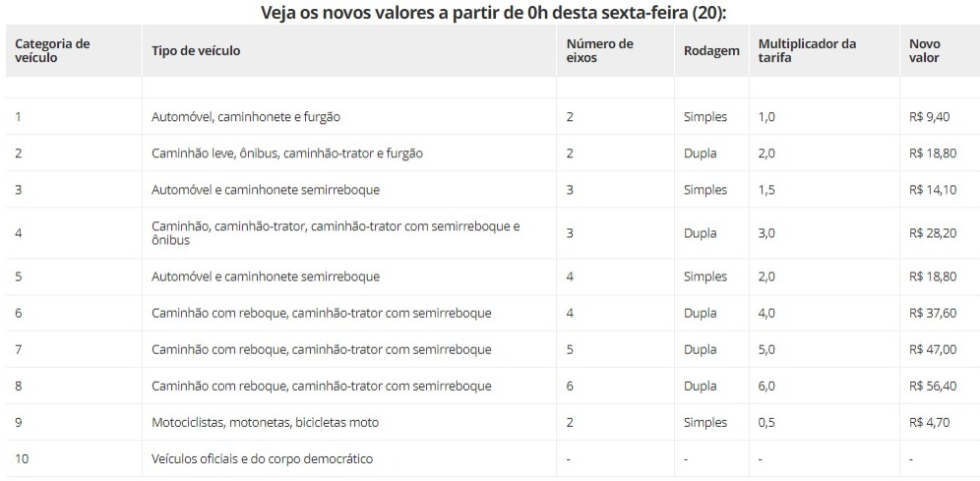Click the multiplier value 6,0
Screen dimensions: 980x481
coord(766,386)
